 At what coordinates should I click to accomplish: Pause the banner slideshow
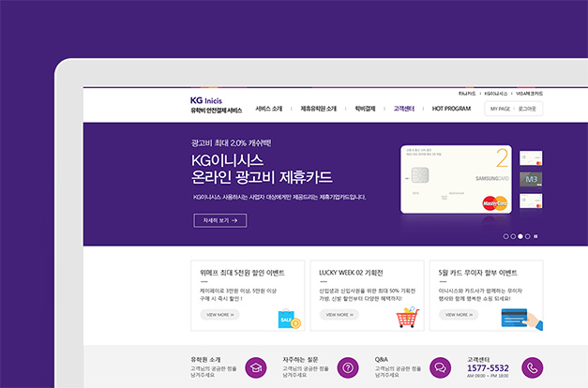(535, 236)
